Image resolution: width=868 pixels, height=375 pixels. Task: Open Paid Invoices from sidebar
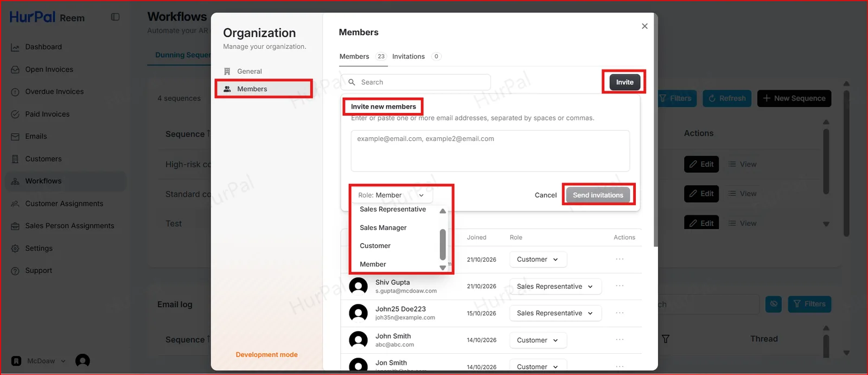click(x=47, y=114)
